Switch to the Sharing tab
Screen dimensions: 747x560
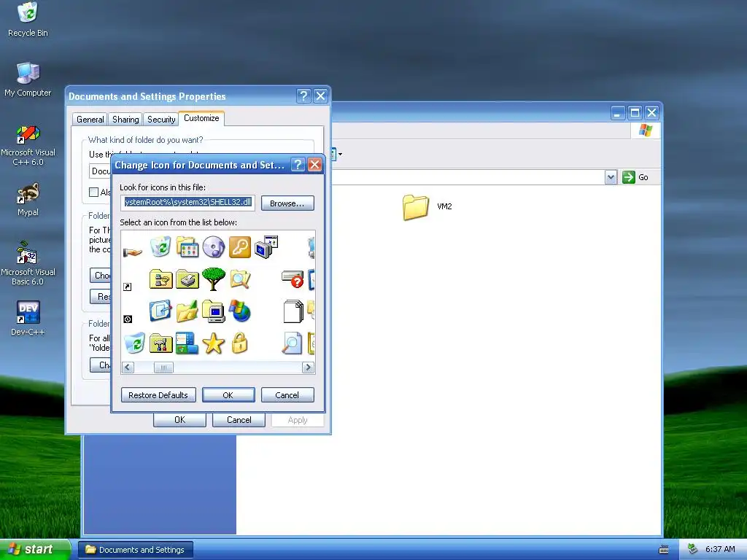click(x=125, y=120)
